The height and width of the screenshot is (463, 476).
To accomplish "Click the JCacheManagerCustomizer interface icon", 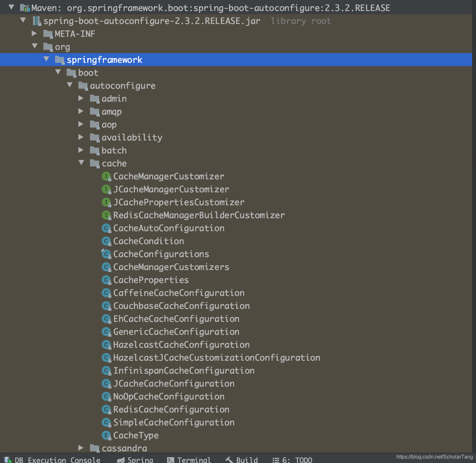I will coord(106,189).
